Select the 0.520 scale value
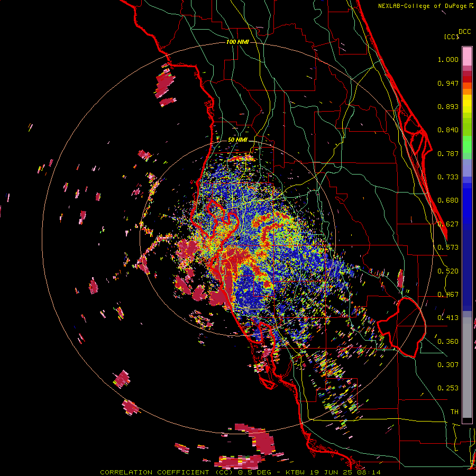This screenshot has width=476, height=476. tap(448, 271)
